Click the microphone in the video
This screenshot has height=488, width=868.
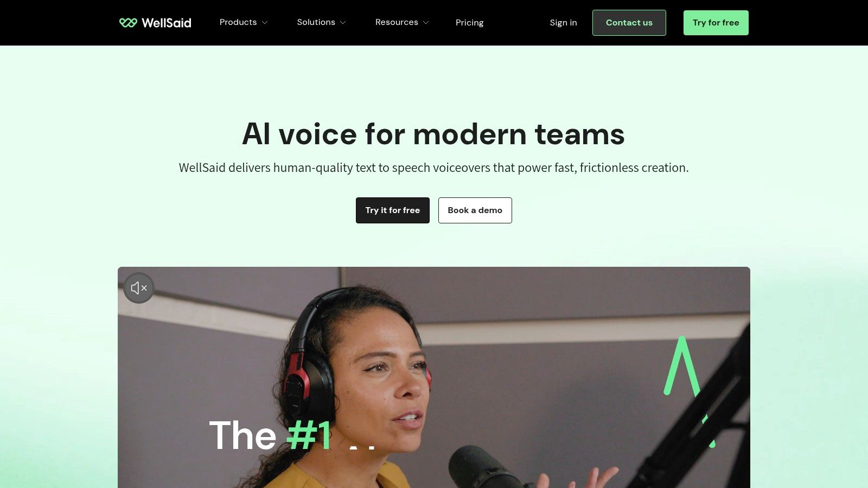(486, 466)
